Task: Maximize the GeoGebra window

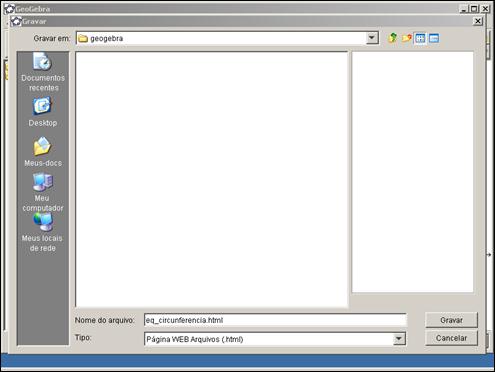Action: (474, 9)
